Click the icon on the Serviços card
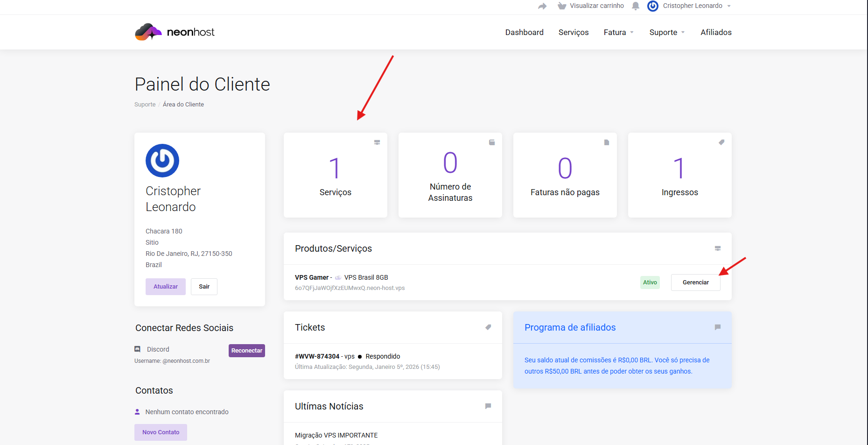The image size is (868, 445). (x=377, y=142)
